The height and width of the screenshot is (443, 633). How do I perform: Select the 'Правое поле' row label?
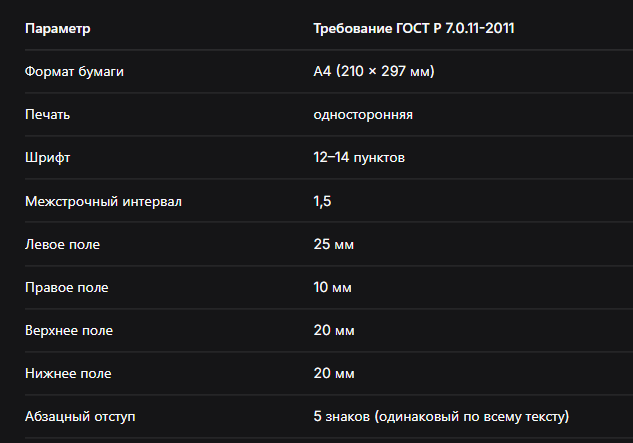coord(67,287)
